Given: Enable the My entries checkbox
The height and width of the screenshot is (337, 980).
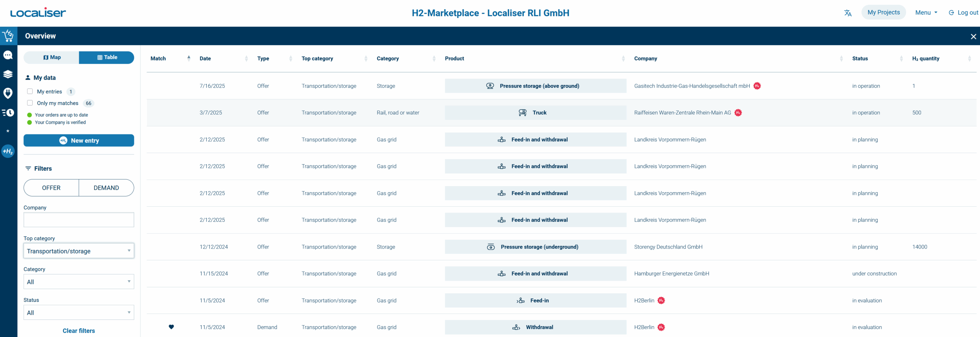Looking at the screenshot, I should point(30,92).
